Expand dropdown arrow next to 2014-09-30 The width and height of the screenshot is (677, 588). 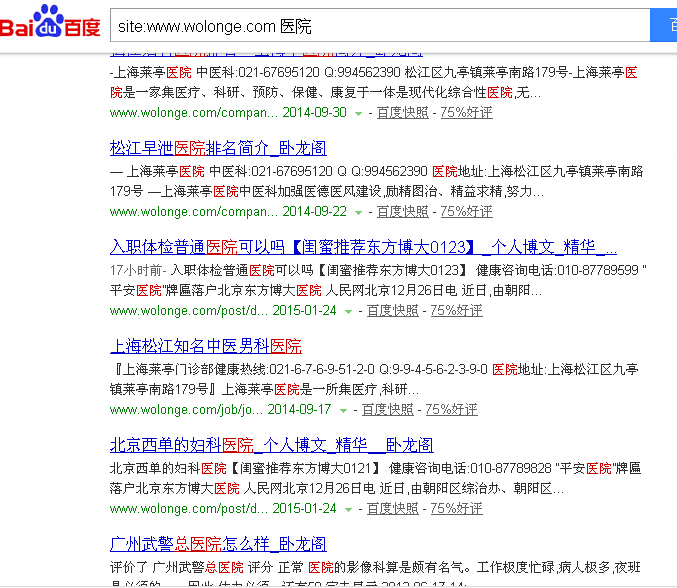(358, 114)
